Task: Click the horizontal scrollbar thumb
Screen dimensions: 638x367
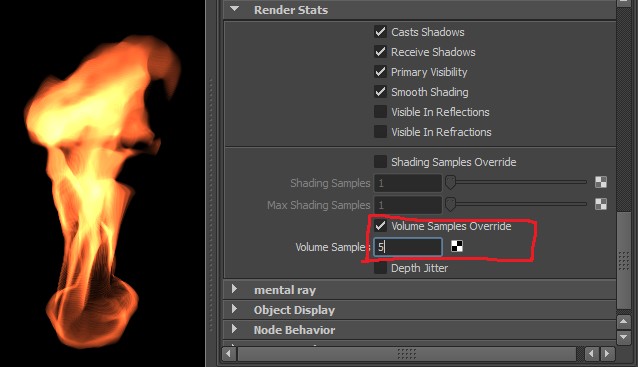Action: click(x=407, y=354)
